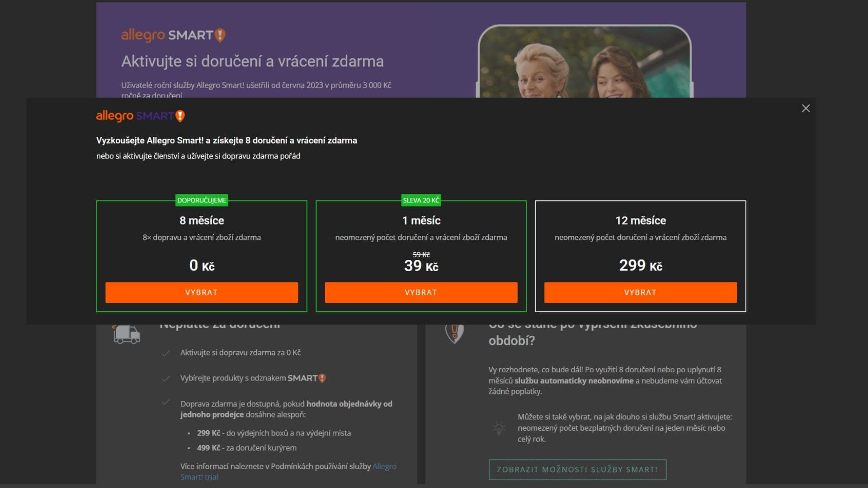Click the checkmark beside Aktivujte si dopravu zdarma
868x488 pixels.
tap(166, 353)
